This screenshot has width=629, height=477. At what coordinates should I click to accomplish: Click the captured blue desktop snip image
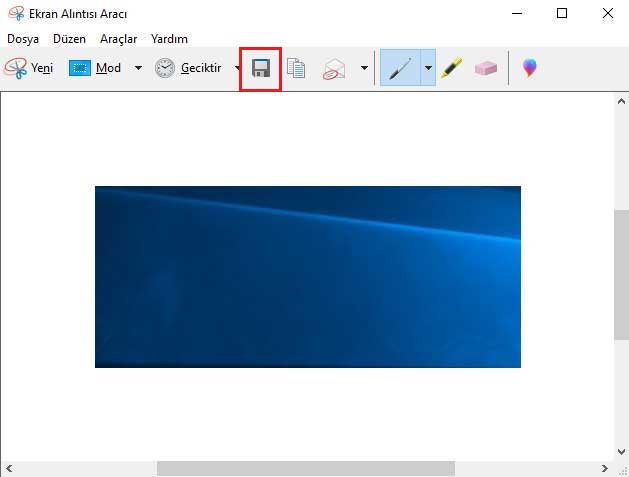308,277
